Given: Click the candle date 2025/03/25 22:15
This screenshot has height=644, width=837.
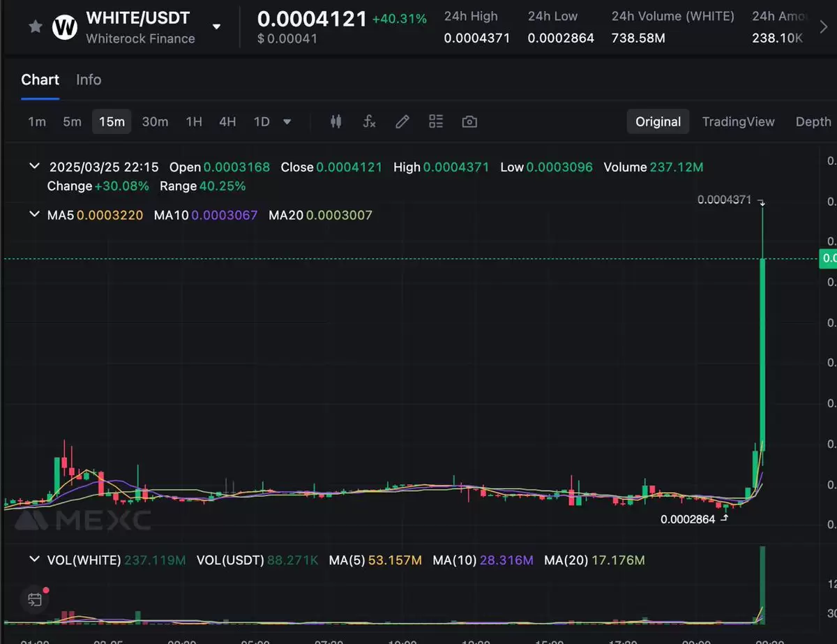Looking at the screenshot, I should click(x=104, y=167).
